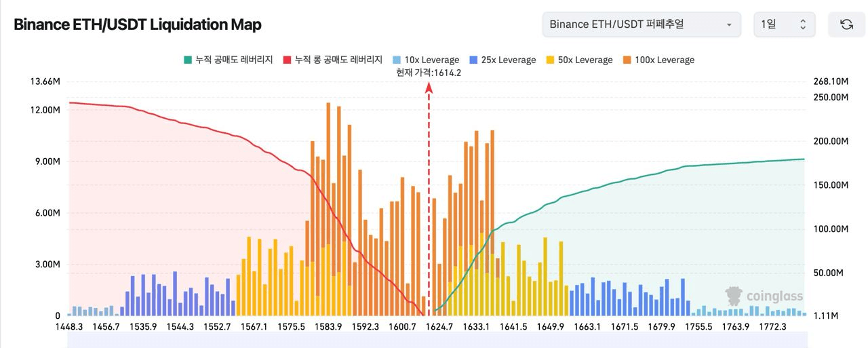This screenshot has width=868, height=348.
Task: Click the 250.00M right axis label
Action: 831,97
